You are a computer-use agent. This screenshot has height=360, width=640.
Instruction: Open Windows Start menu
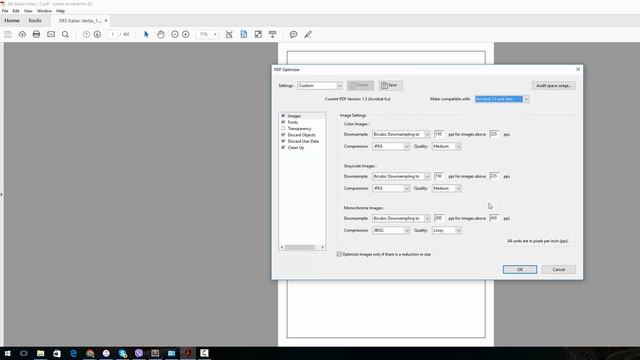click(x=7, y=353)
